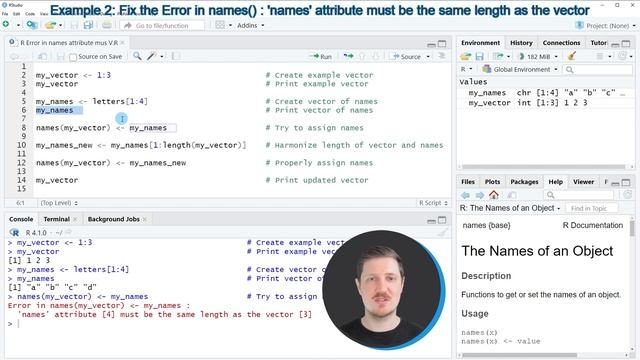
Task: Click the Code Tools magic wand icon
Action: (x=152, y=56)
